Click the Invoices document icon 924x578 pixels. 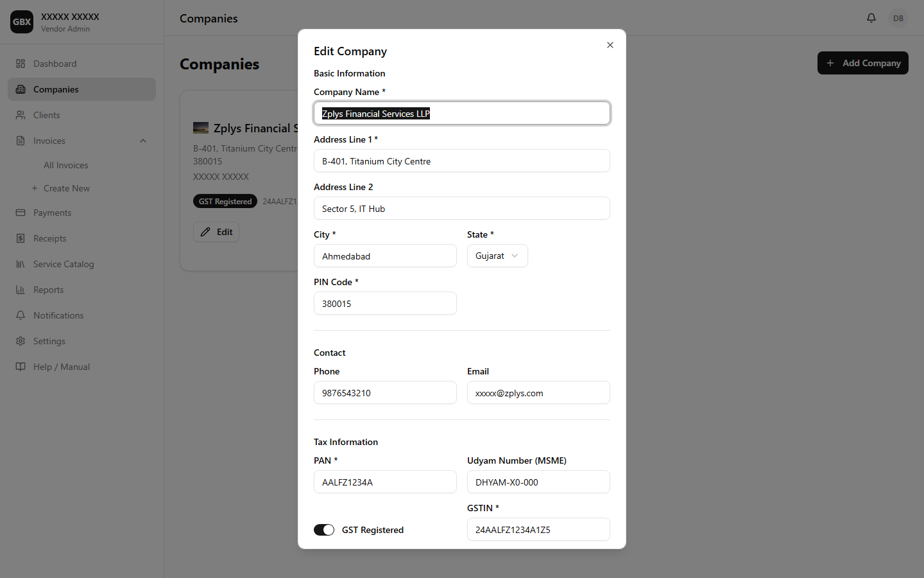pyautogui.click(x=21, y=141)
